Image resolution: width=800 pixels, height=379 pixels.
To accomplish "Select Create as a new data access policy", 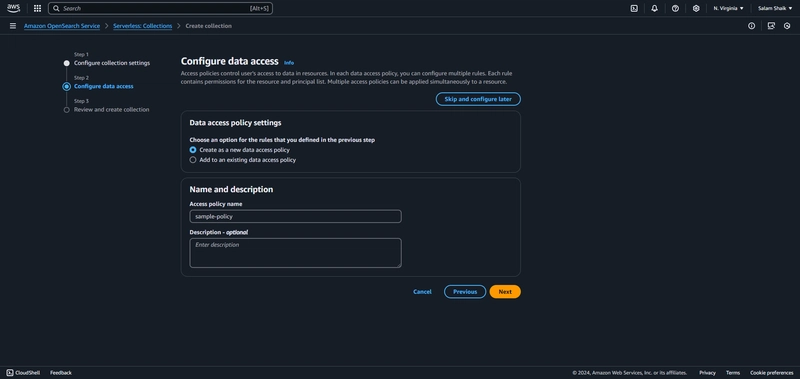I will [x=193, y=150].
